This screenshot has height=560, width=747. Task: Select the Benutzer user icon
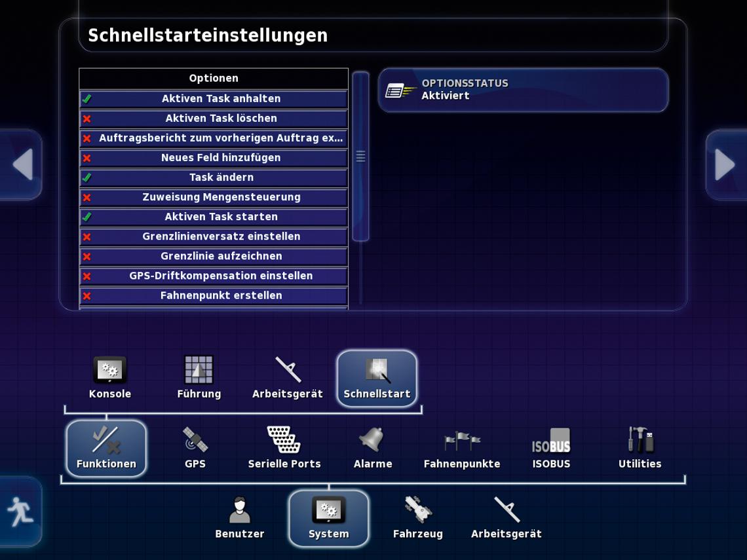pos(240,517)
